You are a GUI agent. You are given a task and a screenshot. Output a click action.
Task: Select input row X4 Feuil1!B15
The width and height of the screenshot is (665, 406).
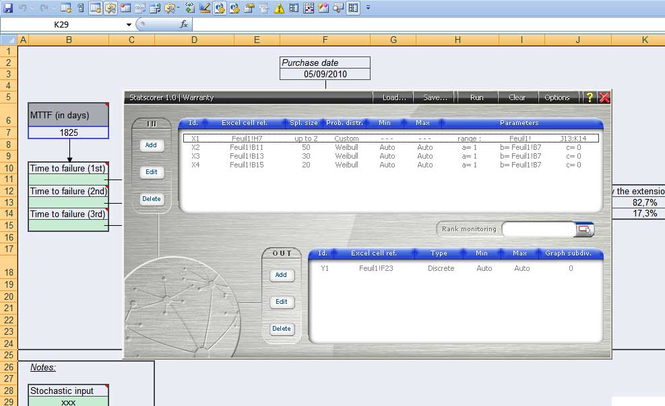[x=391, y=165]
